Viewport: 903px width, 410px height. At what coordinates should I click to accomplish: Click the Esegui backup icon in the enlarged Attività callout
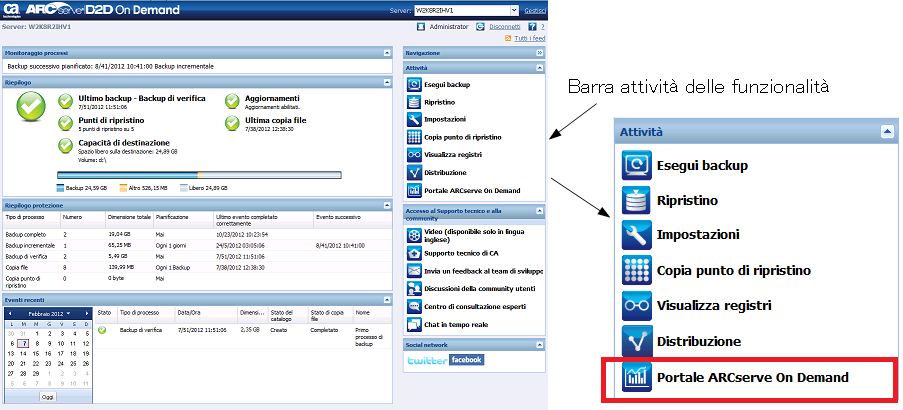pos(636,165)
